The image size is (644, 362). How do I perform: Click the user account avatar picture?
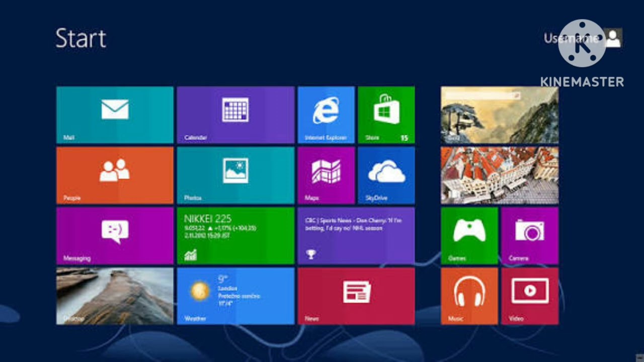click(x=613, y=38)
